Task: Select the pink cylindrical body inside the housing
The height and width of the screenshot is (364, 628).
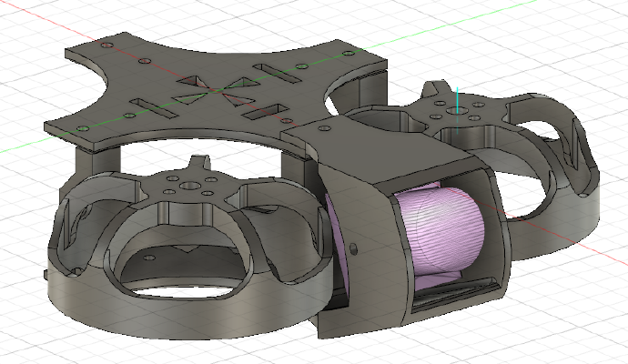Action: point(442,233)
